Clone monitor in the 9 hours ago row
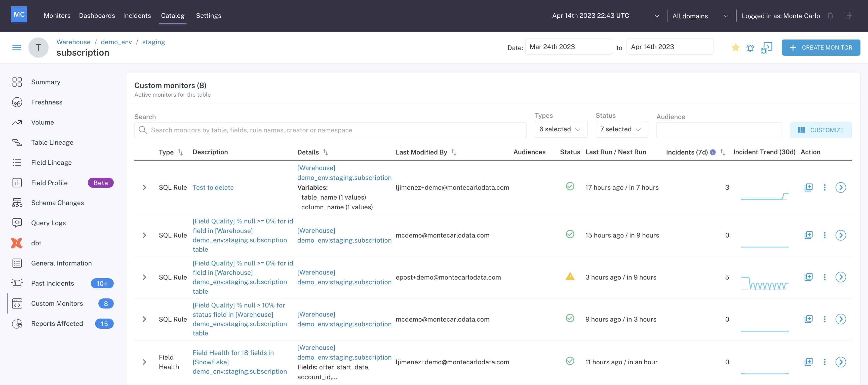The height and width of the screenshot is (385, 868). (x=808, y=319)
